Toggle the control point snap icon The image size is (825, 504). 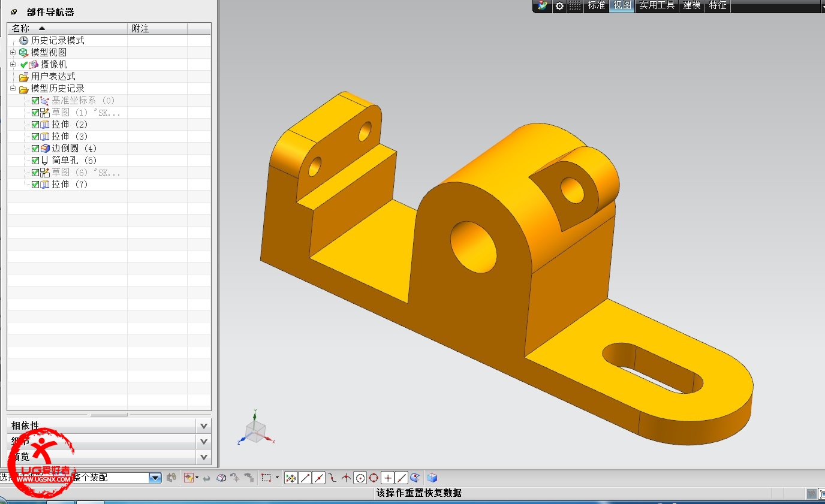tap(332, 478)
